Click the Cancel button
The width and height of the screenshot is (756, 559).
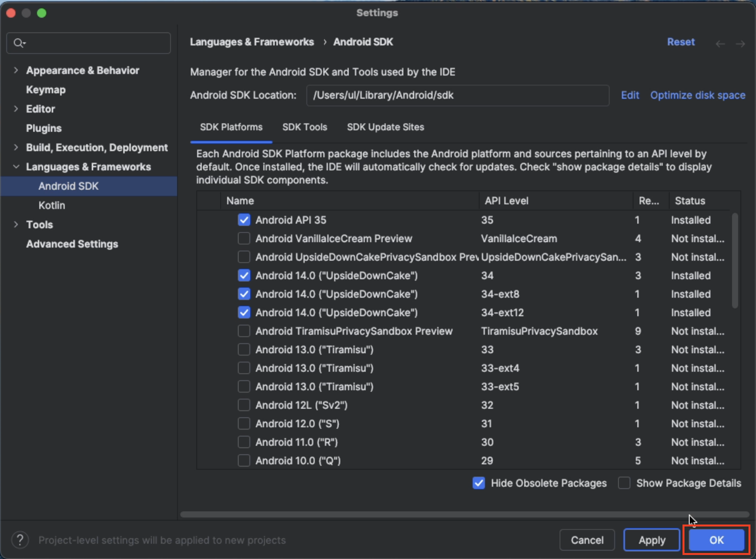click(x=587, y=540)
